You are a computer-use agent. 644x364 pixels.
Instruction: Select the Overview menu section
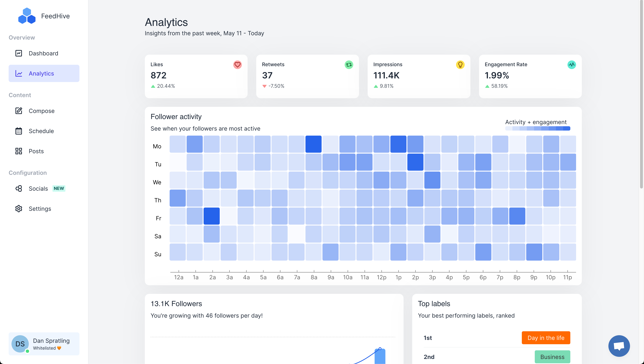(x=22, y=38)
